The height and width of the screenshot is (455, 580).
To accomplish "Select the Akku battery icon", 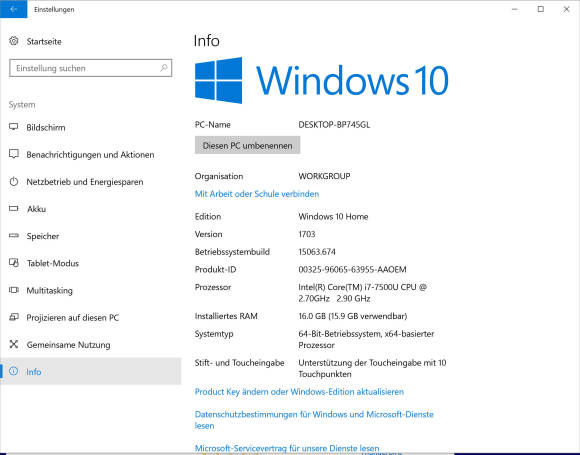I will (x=14, y=209).
